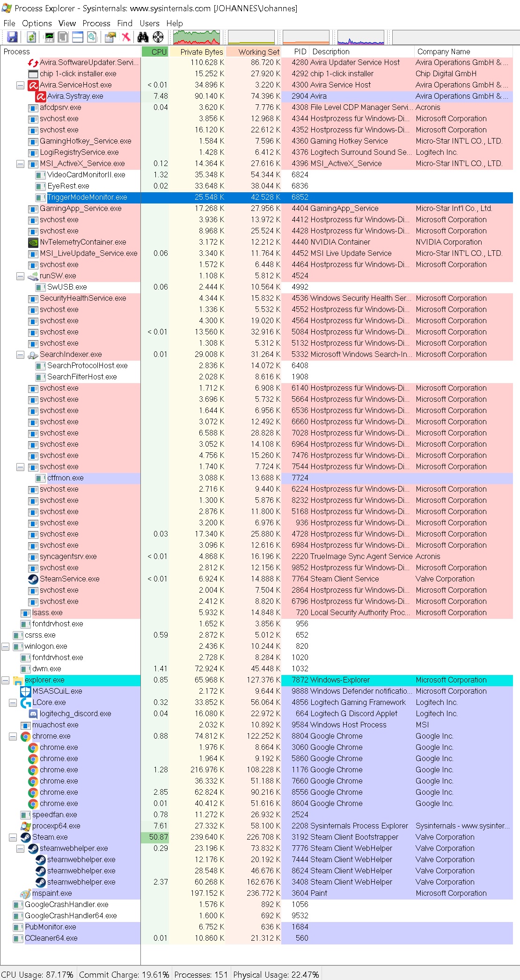
Task: Click the crosshair Find Window's Process icon
Action: (159, 37)
